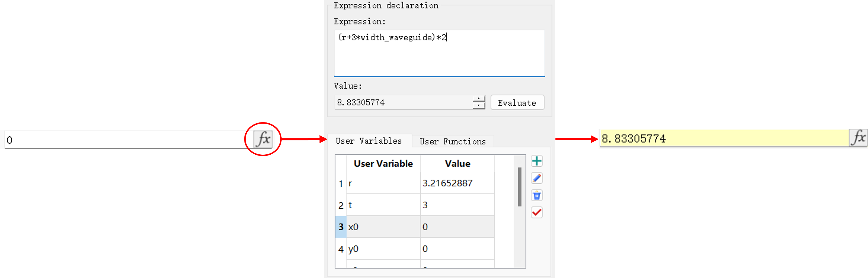Select the variable r row

[x=383, y=183]
